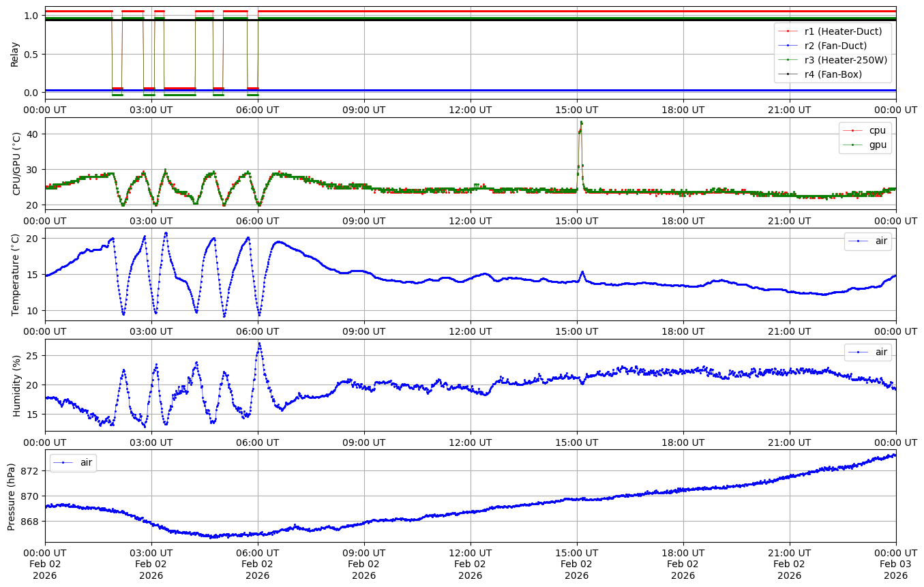Click the CPU/GPU temperature spike peak above 40
The height and width of the screenshot is (587, 924).
pos(581,123)
